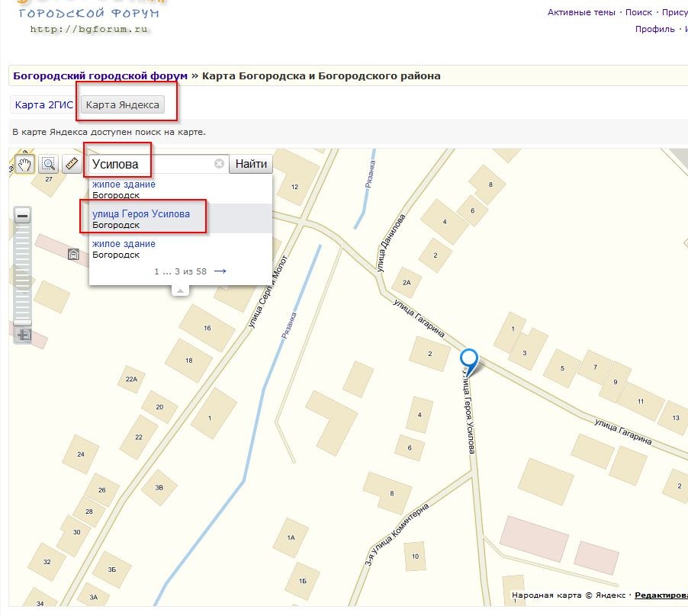Select the first жилое здание result
The width and height of the screenshot is (688, 616).
tap(124, 184)
